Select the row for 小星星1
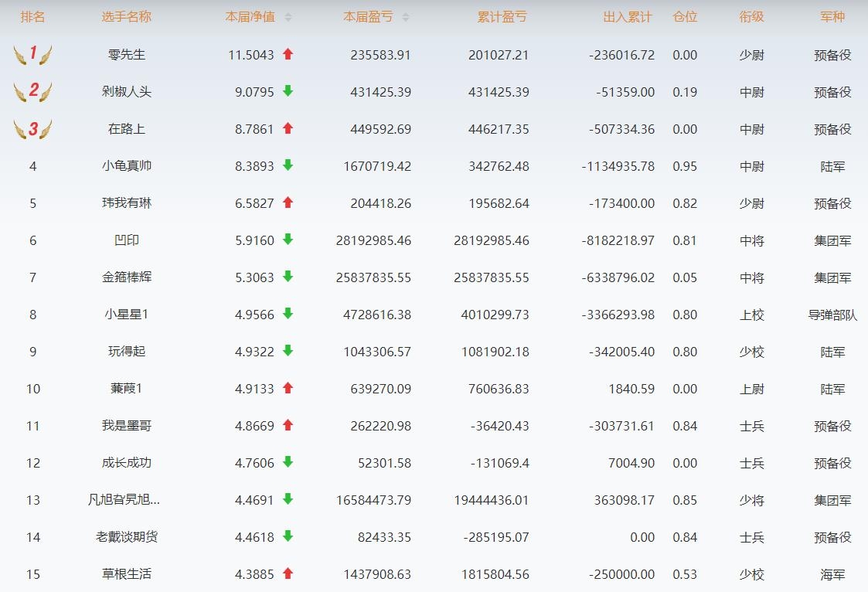 coord(126,315)
